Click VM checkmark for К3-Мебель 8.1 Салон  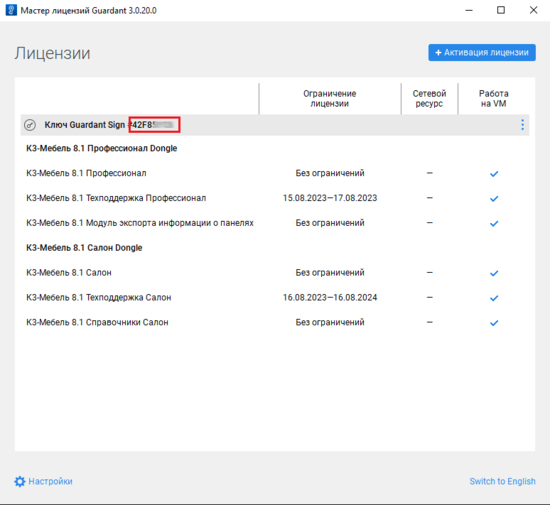tap(494, 273)
